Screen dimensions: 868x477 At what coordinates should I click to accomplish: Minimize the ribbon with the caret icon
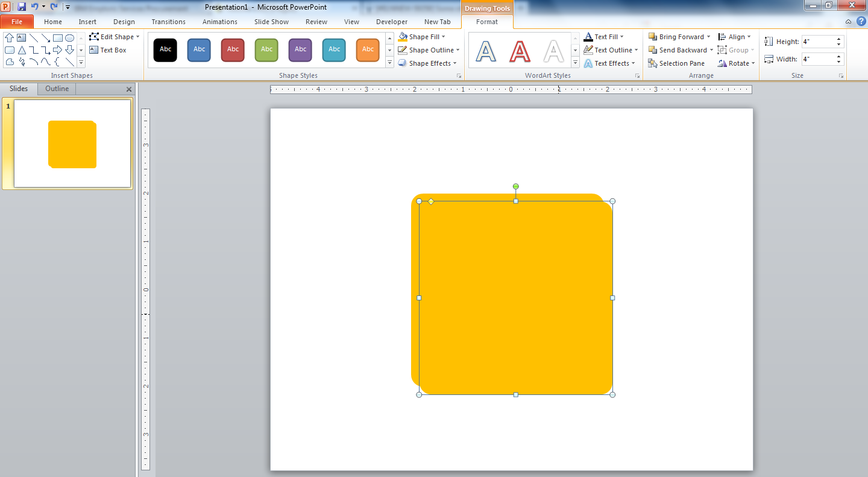849,22
